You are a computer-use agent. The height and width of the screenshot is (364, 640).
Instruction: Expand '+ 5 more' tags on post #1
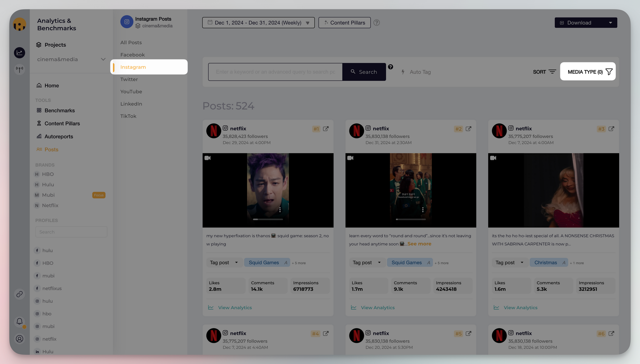pyautogui.click(x=299, y=263)
